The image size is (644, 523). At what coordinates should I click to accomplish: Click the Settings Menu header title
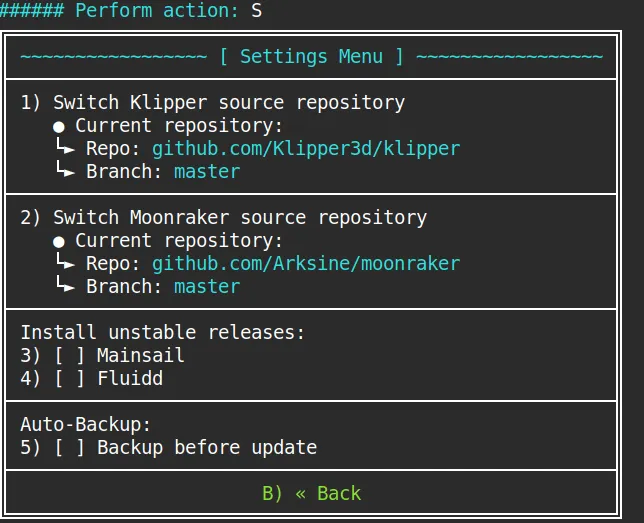tap(311, 56)
